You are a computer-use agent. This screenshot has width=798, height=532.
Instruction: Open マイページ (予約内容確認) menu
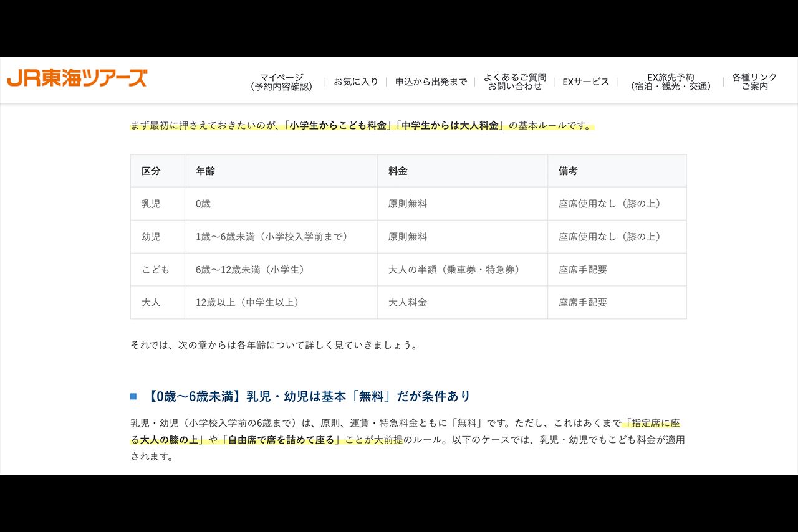click(x=282, y=82)
